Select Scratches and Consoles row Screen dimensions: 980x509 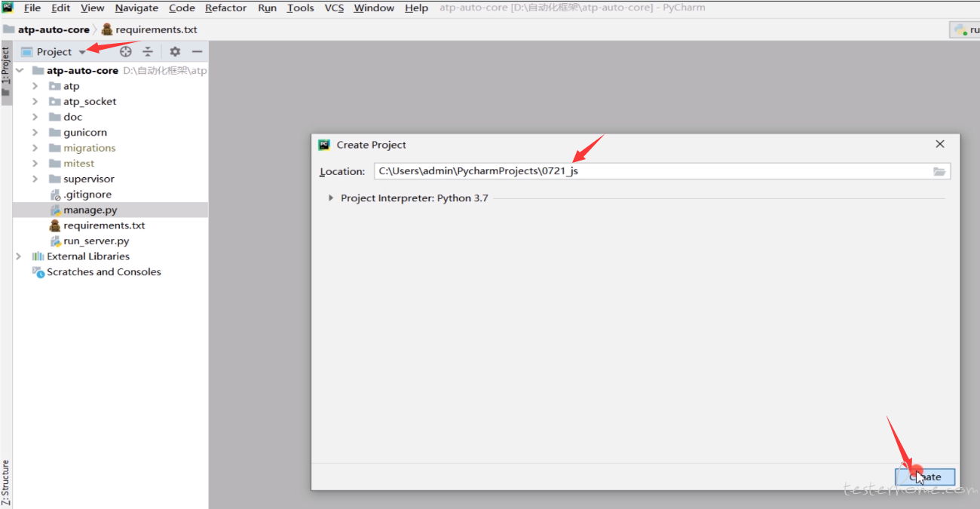pos(104,272)
